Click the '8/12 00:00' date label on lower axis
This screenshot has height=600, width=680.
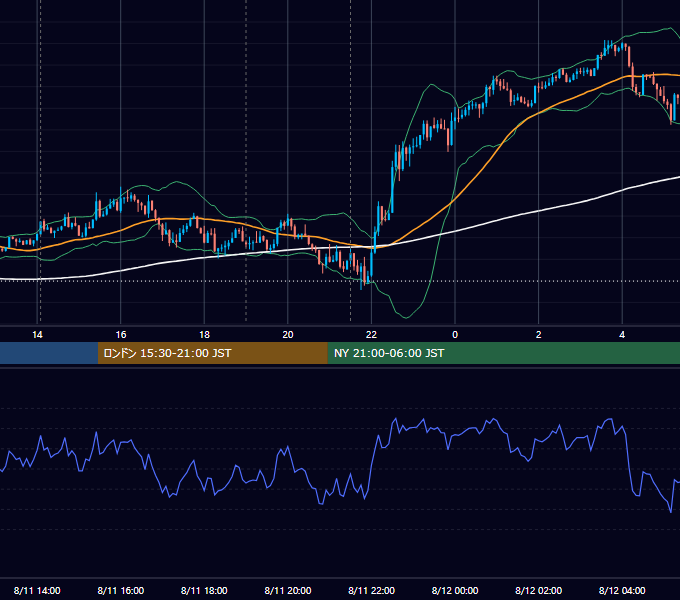pyautogui.click(x=455, y=590)
